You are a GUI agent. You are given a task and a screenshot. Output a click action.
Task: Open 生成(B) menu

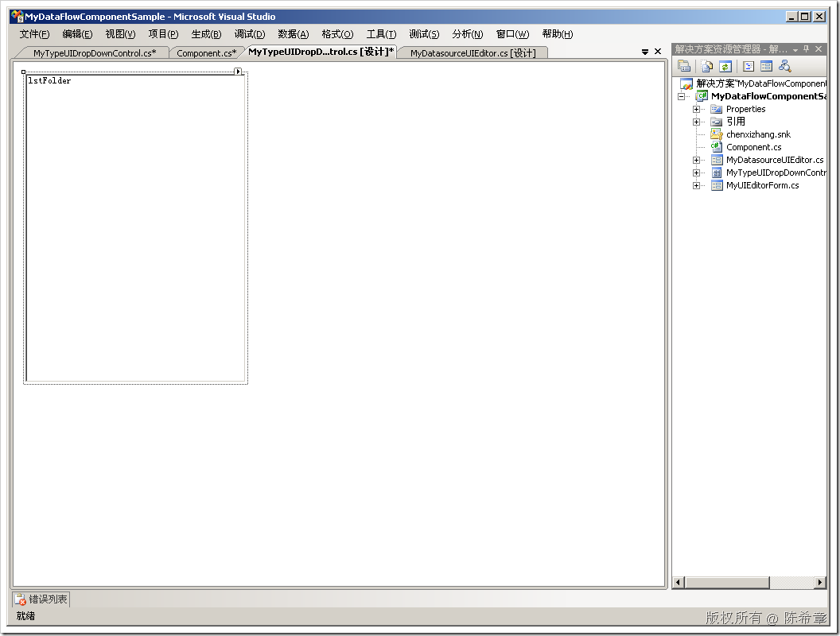point(206,34)
